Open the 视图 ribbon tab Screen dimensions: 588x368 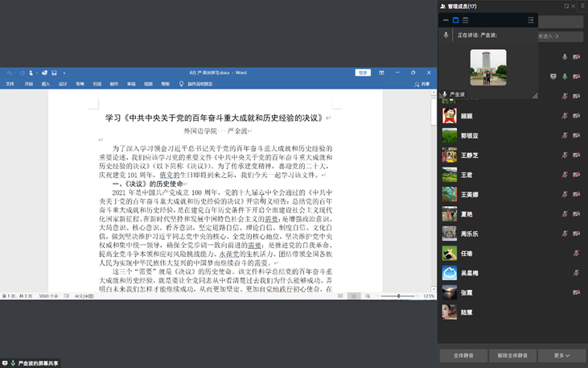149,84
